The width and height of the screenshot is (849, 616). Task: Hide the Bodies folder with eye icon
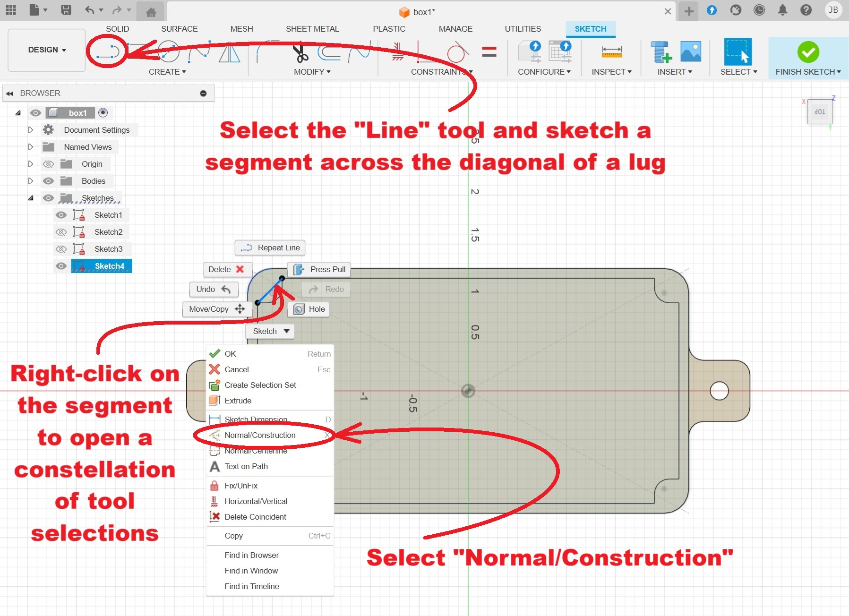(x=48, y=181)
